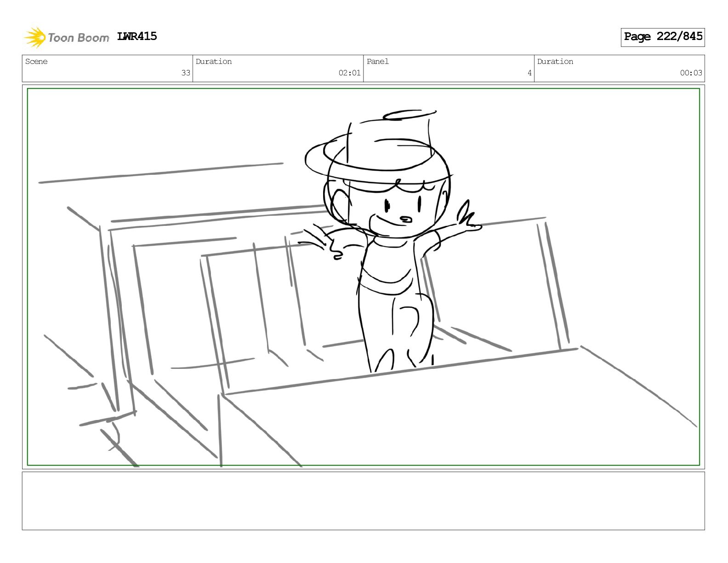Click panel number 4
The height and width of the screenshot is (563, 728).
(x=529, y=73)
